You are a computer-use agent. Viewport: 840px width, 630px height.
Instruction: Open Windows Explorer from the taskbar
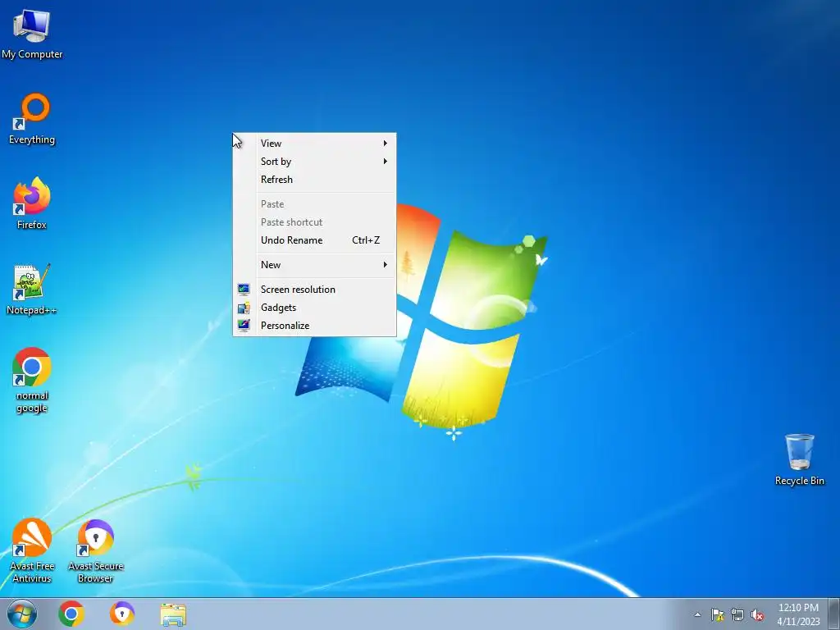(x=173, y=614)
